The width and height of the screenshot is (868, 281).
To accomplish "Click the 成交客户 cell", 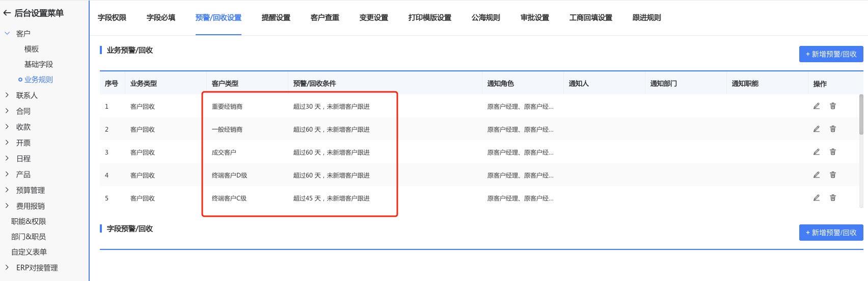I will point(224,152).
